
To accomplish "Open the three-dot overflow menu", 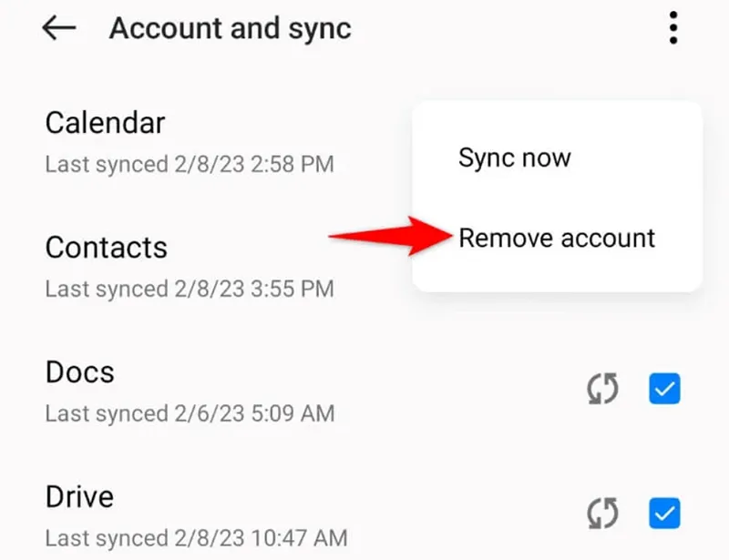I will [673, 28].
